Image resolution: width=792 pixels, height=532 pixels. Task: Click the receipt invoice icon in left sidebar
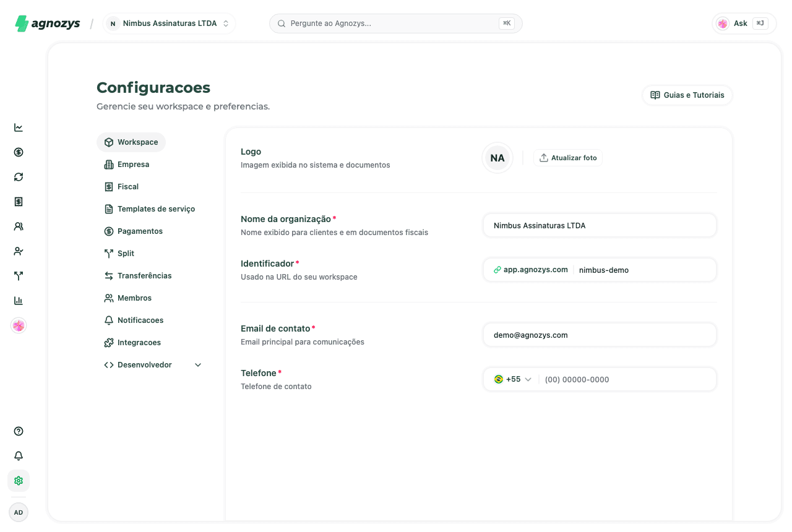pyautogui.click(x=19, y=202)
